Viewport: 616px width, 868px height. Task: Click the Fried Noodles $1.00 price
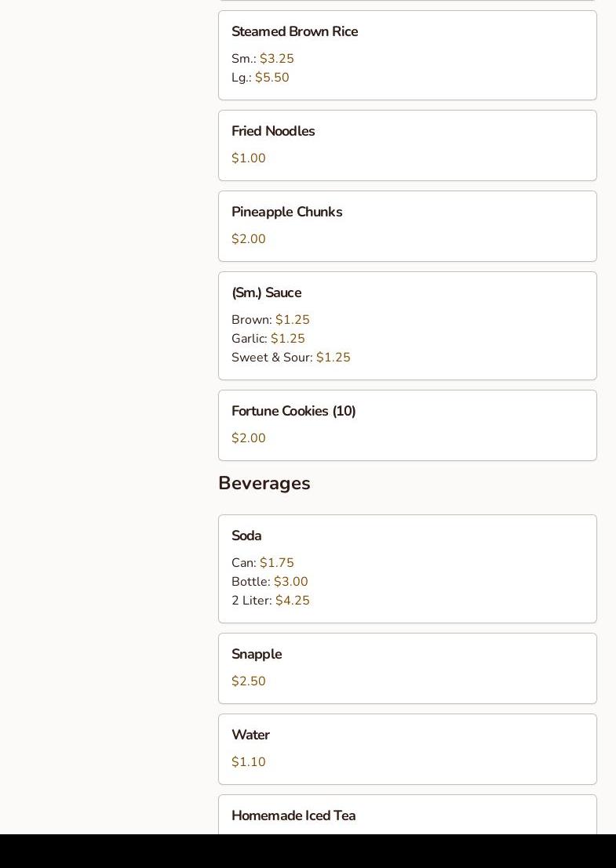(x=249, y=158)
